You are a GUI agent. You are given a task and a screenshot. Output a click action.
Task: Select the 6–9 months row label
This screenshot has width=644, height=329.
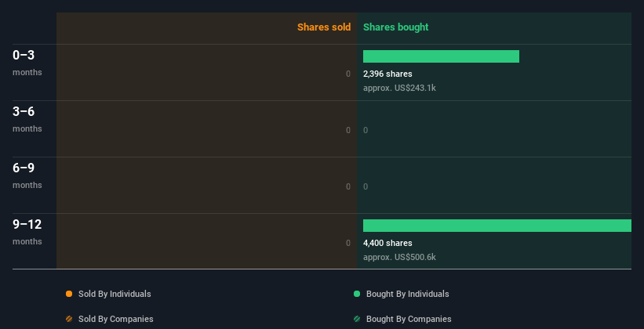coord(27,175)
